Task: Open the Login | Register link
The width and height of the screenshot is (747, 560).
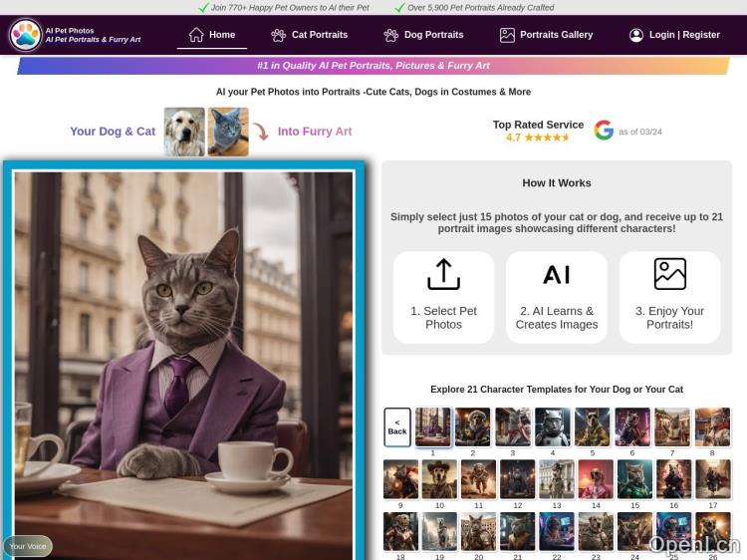Action: tap(684, 35)
